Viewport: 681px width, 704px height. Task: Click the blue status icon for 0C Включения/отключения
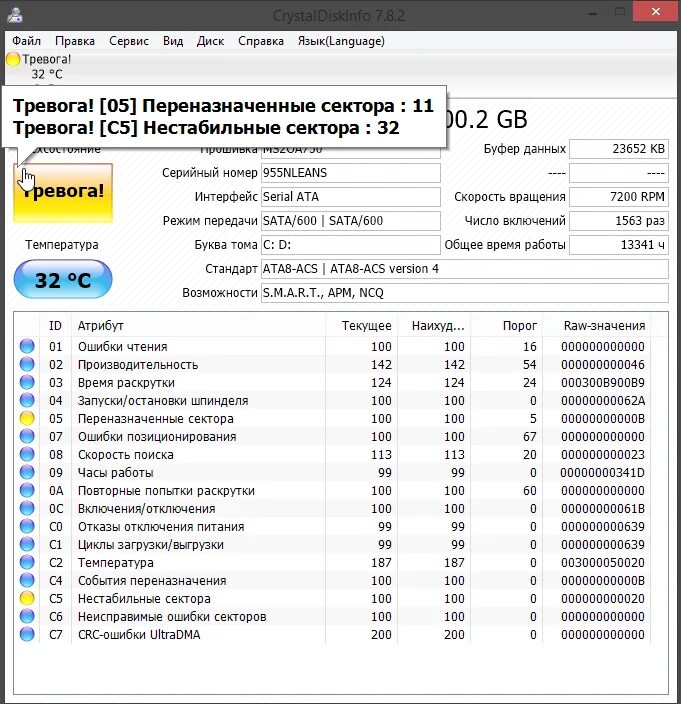coord(27,508)
